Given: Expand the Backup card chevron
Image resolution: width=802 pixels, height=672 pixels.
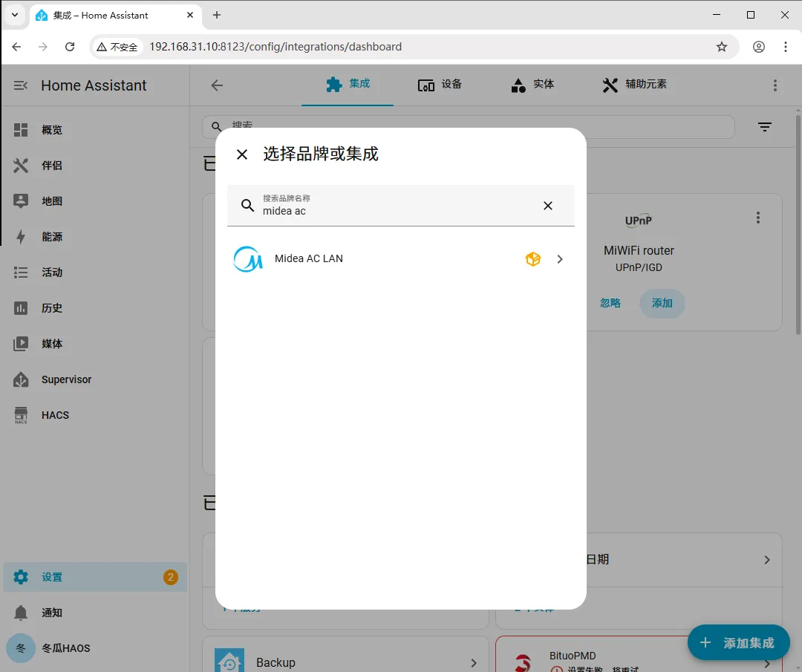Looking at the screenshot, I should (x=474, y=663).
